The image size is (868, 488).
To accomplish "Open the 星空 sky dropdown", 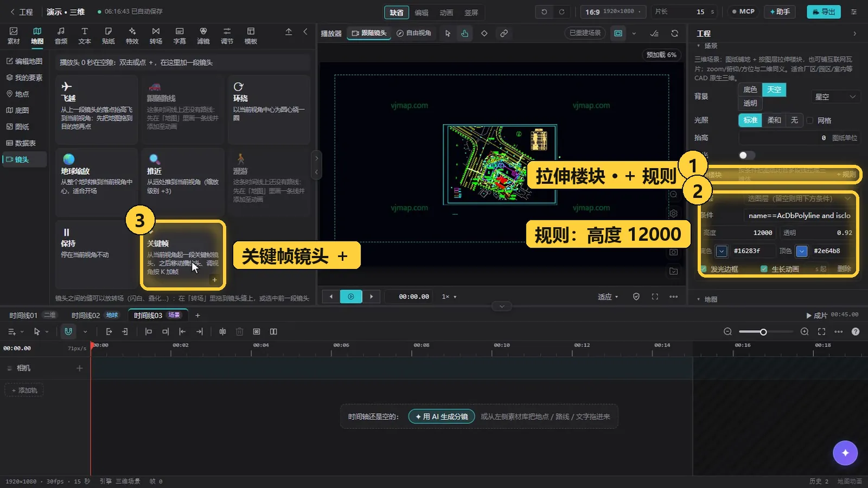I will [x=835, y=97].
